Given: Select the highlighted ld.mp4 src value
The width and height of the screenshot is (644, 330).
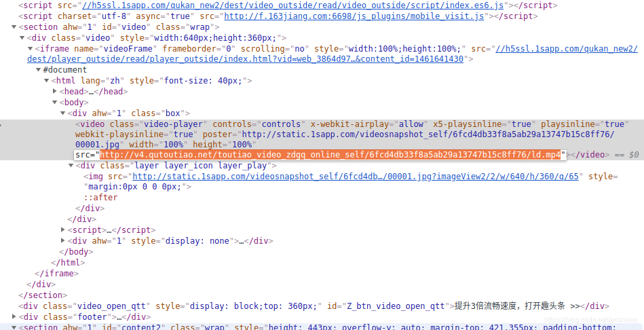Looking at the screenshot, I should tap(330, 155).
